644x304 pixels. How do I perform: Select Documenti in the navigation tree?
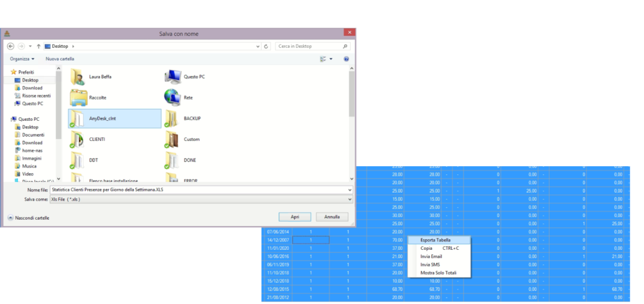pos(33,135)
